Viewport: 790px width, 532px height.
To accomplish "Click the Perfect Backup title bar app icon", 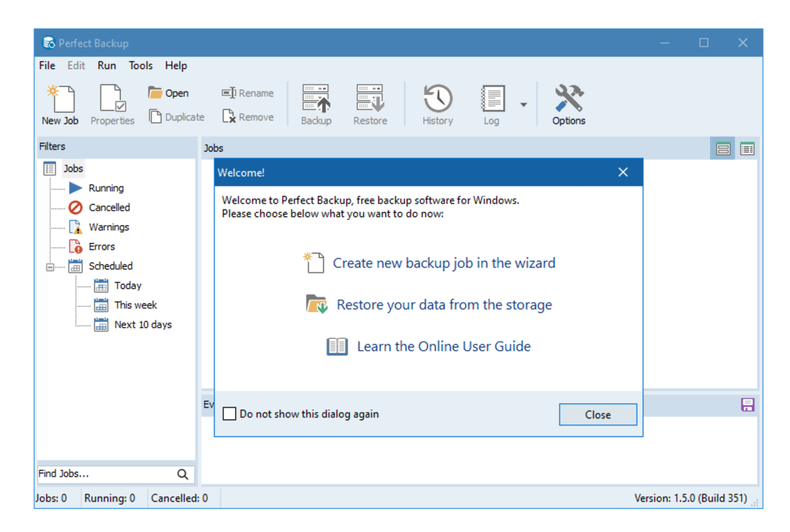I will pyautogui.click(x=48, y=43).
